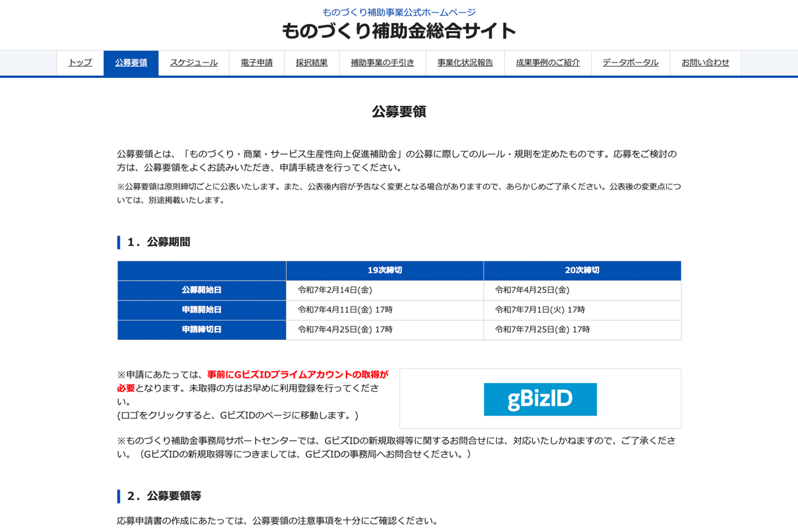Open the 採択結果 nav item
This screenshot has width=798, height=532.
pos(312,63)
